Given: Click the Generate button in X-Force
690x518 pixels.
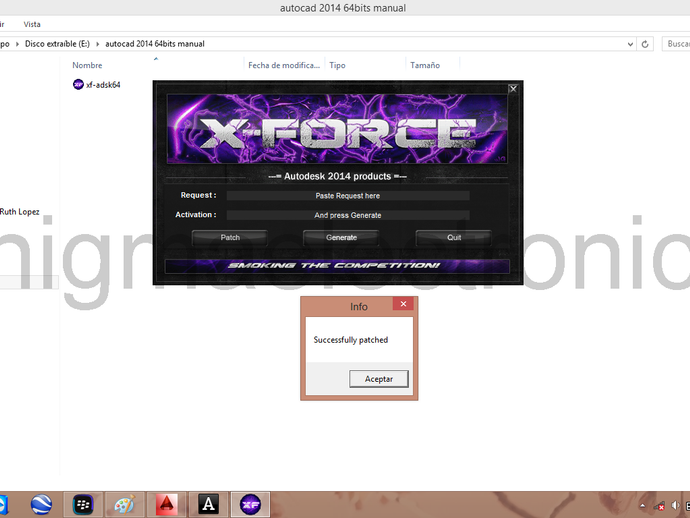Looking at the screenshot, I should point(341,238).
